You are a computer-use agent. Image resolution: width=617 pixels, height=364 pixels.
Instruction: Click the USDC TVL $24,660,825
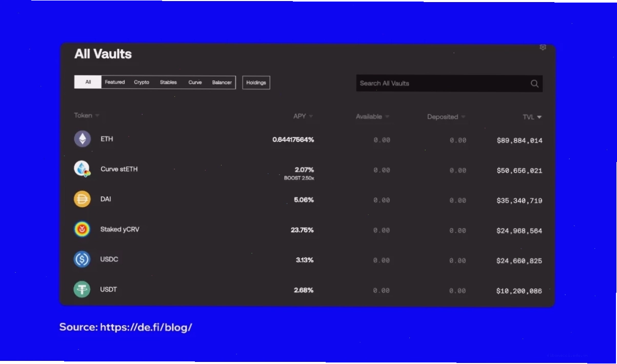(520, 261)
